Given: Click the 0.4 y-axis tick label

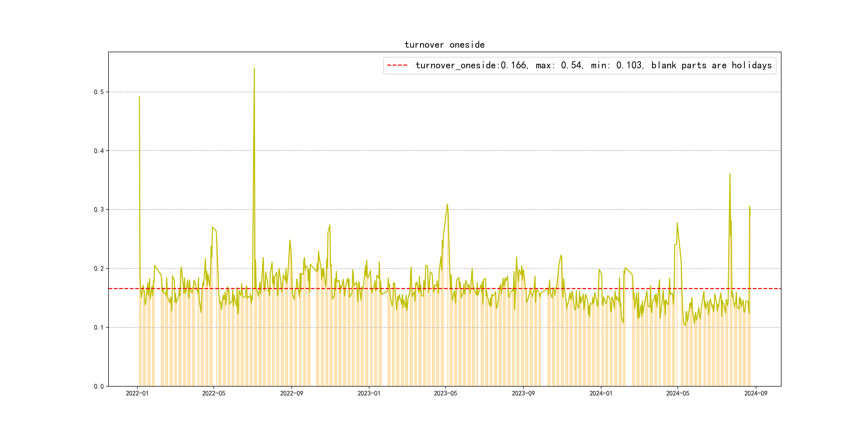Looking at the screenshot, I should 99,151.
